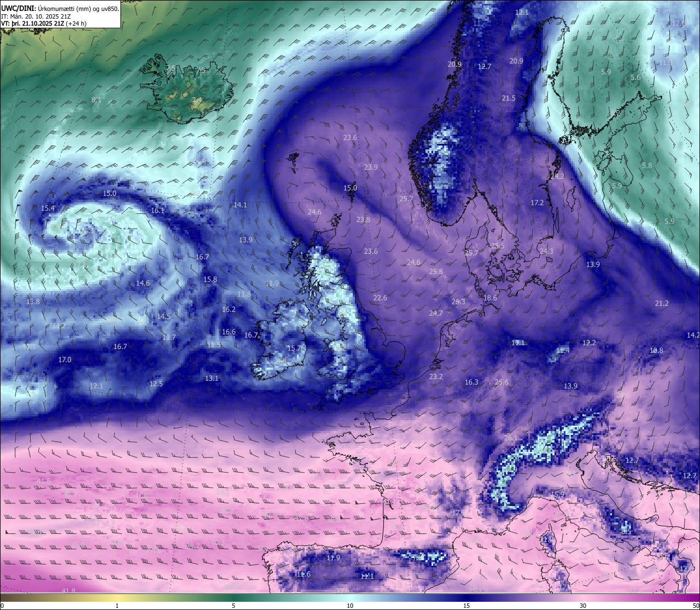
Task: Click the colorbar tick label 15
Action: 466,605
